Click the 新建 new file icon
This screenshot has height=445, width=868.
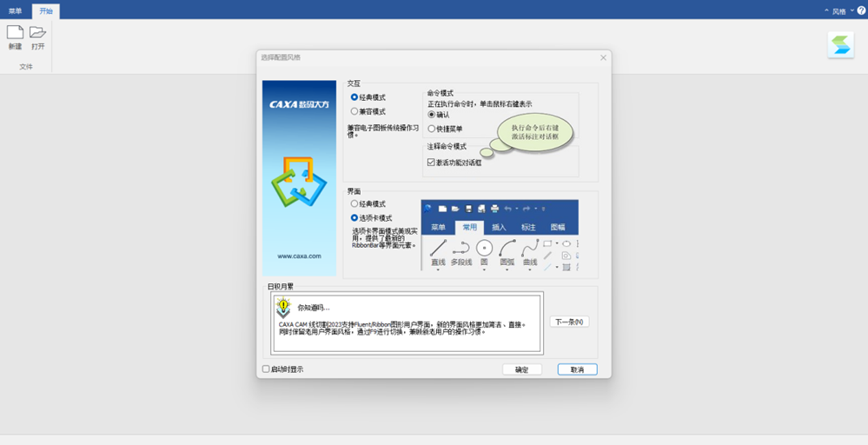click(15, 32)
